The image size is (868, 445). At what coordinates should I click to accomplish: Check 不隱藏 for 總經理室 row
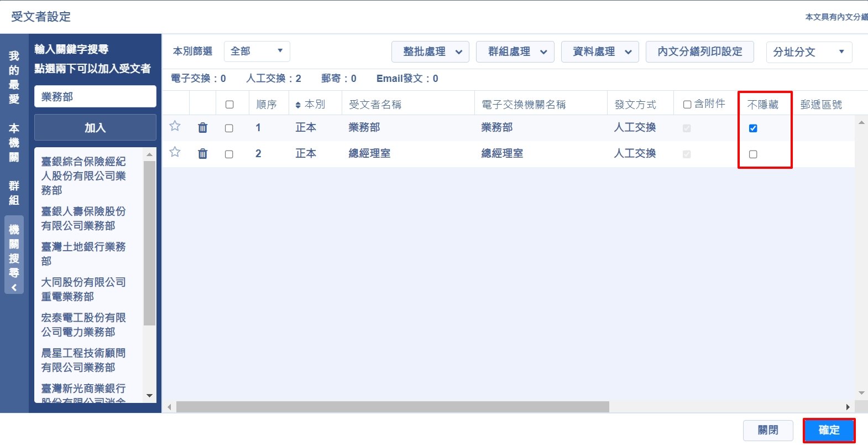[752, 154]
